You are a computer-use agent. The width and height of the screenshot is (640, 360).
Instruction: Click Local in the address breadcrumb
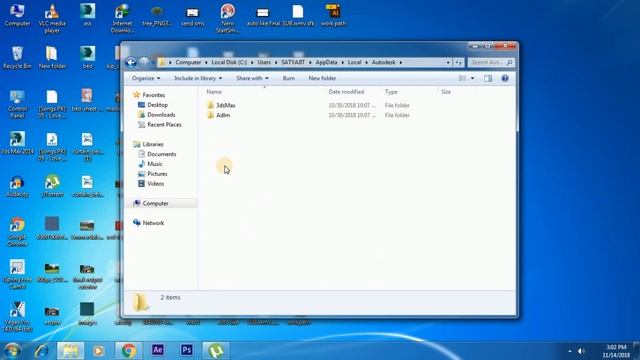(x=354, y=62)
